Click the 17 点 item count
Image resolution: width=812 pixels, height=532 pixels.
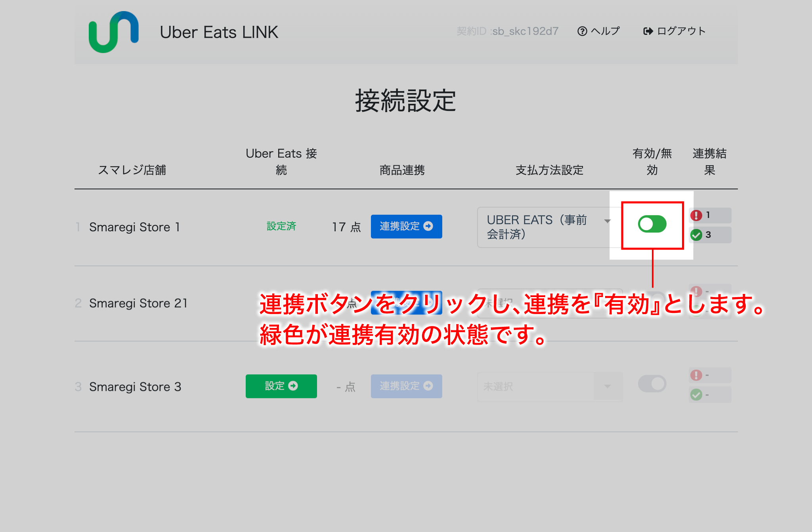(x=346, y=227)
